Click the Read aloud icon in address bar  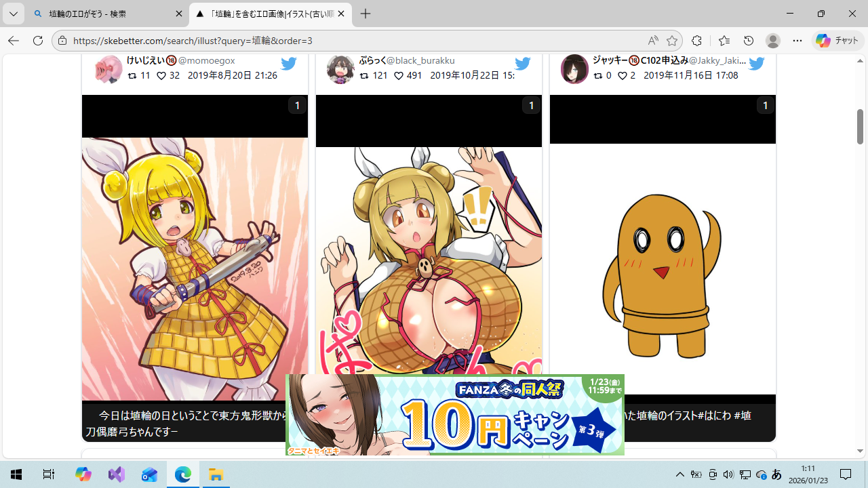(x=652, y=41)
